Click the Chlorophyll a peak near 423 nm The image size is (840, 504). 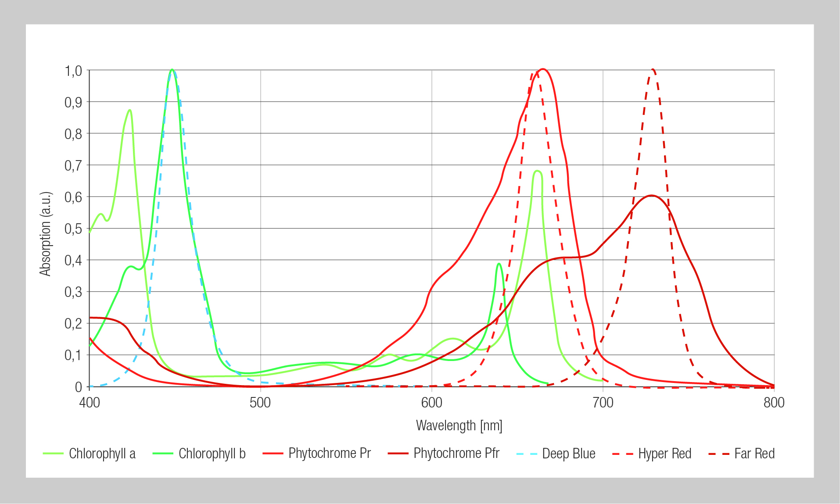pyautogui.click(x=129, y=111)
